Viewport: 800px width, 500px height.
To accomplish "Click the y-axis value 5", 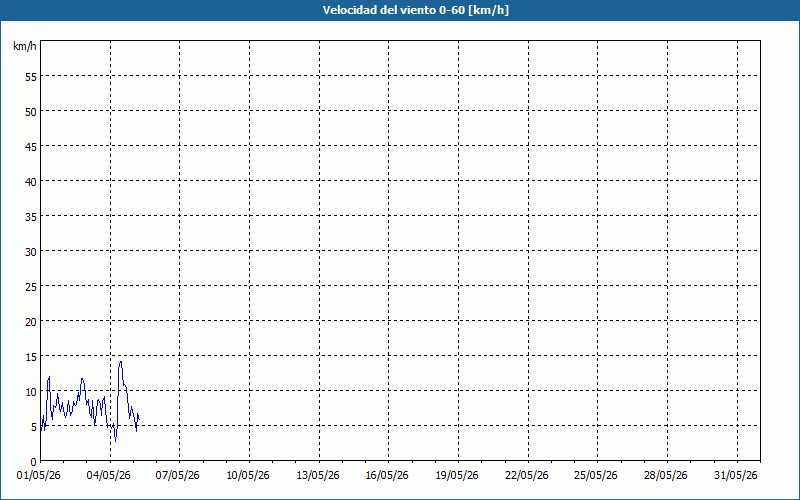I will point(34,427).
